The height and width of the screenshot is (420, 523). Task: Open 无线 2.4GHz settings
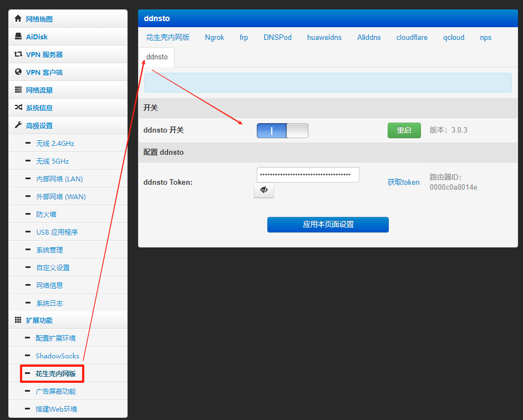[x=55, y=144]
